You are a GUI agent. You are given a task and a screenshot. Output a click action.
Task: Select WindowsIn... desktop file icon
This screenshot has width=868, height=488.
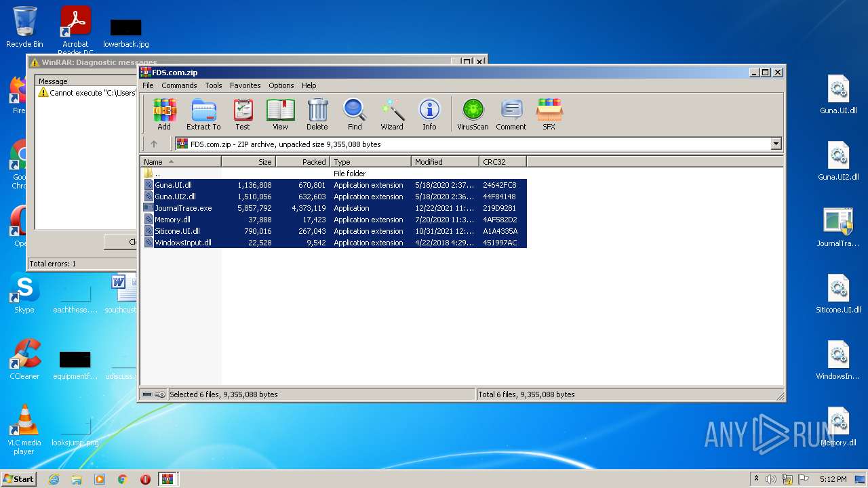[838, 361]
